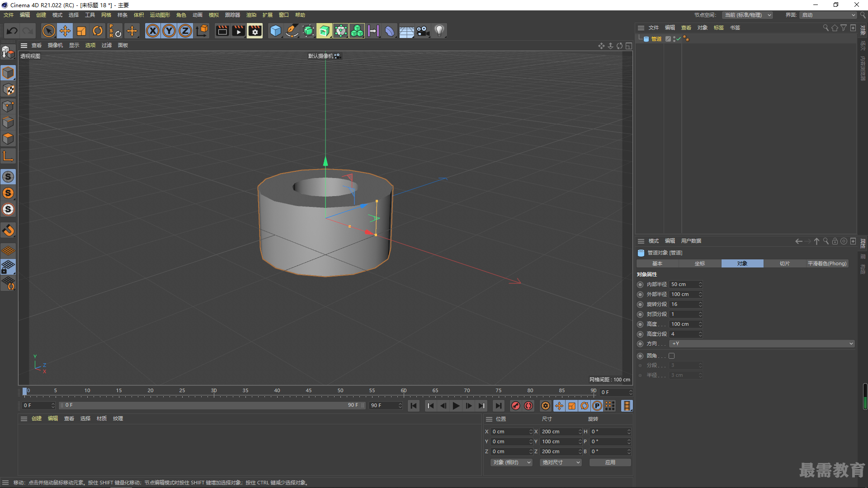Open viewport 摄像机 menu
Screen dimensions: 868x488
pos(56,45)
